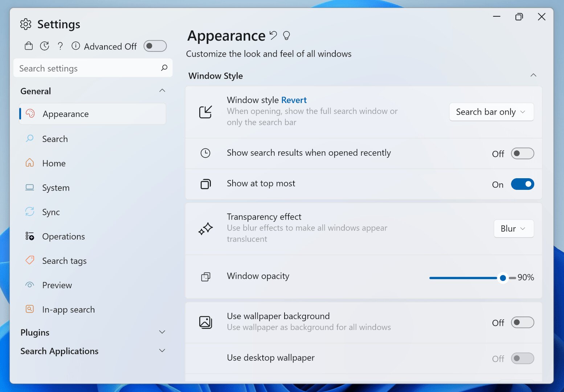Screen dimensions: 564x392
Task: Click the Operations icon in sidebar
Action: click(30, 236)
